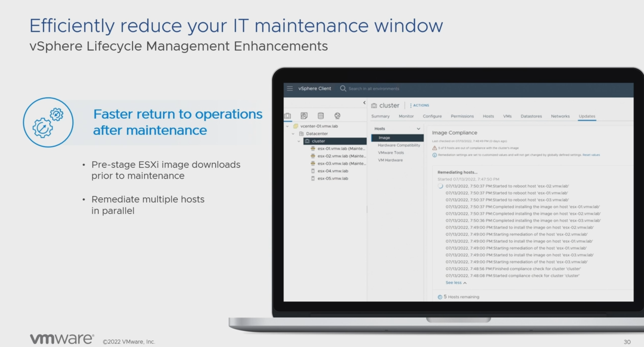This screenshot has width=644, height=347.
Task: Expand the Hosts section dropdown
Action: pos(418,129)
